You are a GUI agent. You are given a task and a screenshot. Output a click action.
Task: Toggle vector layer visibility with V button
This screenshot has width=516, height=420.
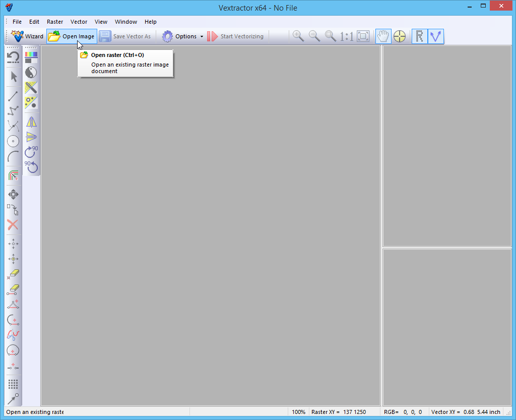435,36
